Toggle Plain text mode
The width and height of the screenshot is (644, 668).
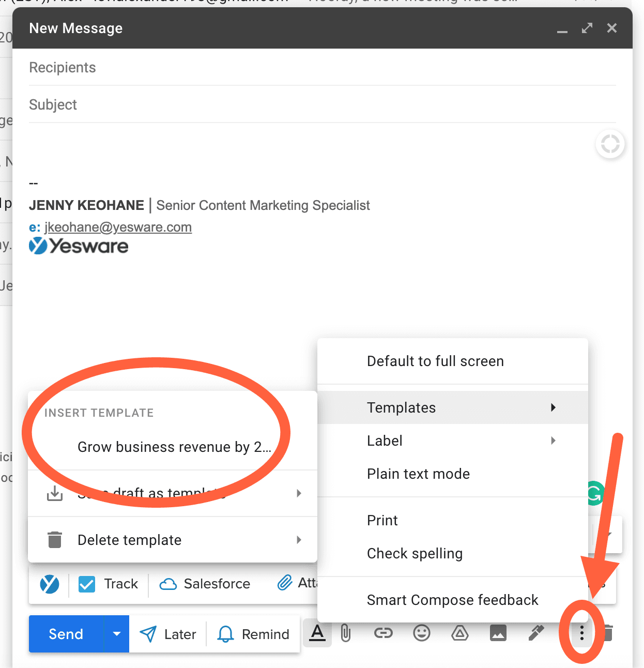pyautogui.click(x=418, y=473)
